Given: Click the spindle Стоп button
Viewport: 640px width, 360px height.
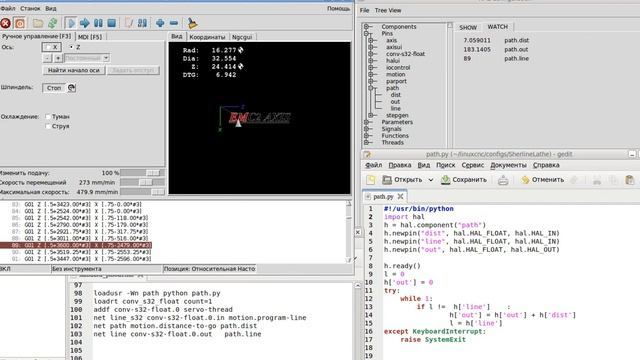Looking at the screenshot, I should (54, 88).
